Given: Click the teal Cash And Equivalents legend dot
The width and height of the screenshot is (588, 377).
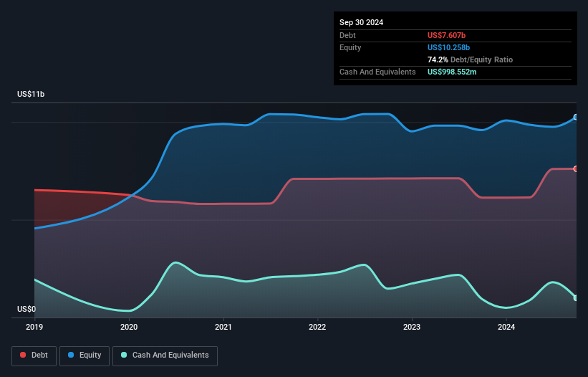Looking at the screenshot, I should [124, 355].
